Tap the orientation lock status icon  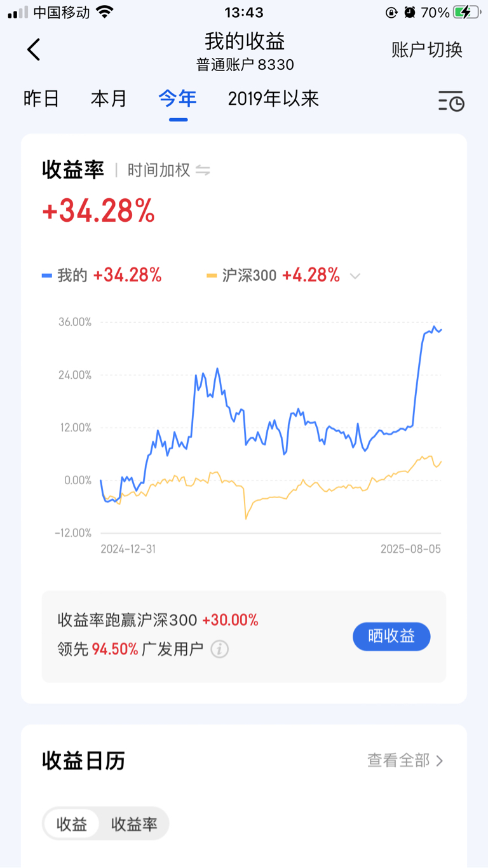(391, 12)
